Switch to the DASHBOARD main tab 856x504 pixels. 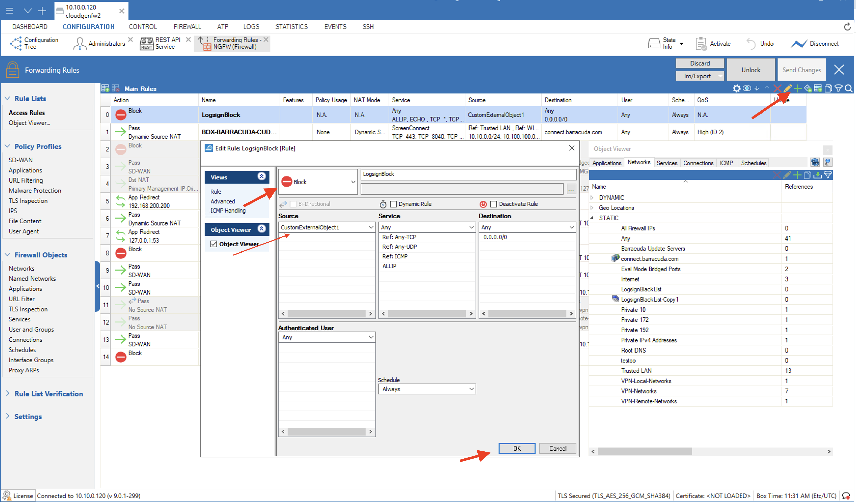click(x=30, y=26)
